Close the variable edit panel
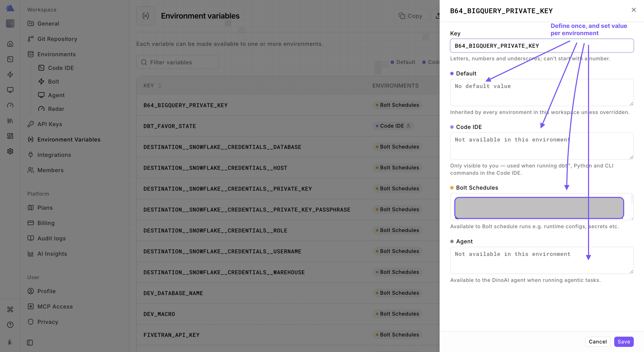The height and width of the screenshot is (352, 644). coord(634,10)
